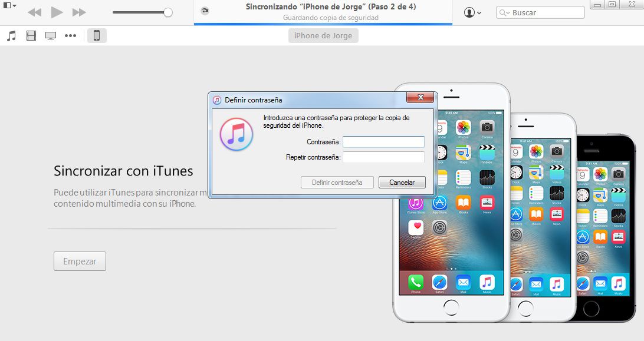Open the more media types ellipsis
This screenshot has width=644, height=341.
[x=70, y=36]
